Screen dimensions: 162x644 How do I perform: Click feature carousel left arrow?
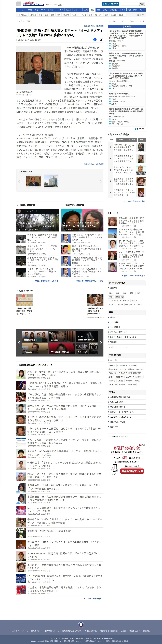point(19,342)
